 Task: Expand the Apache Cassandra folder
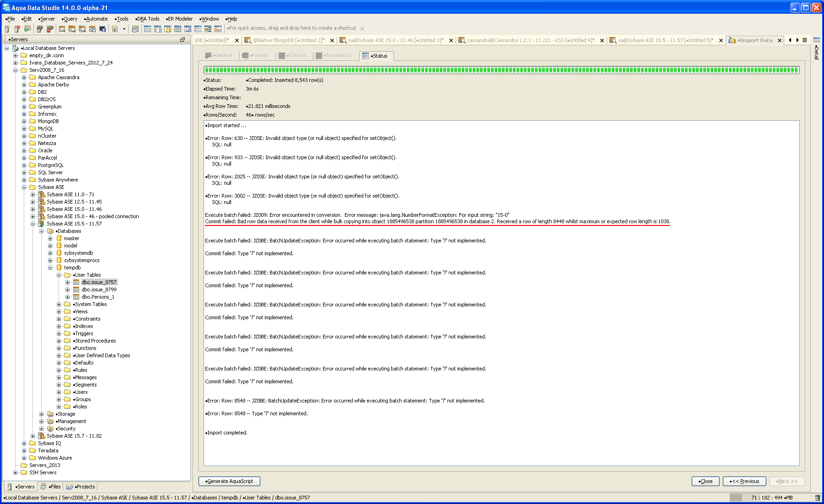(x=24, y=77)
